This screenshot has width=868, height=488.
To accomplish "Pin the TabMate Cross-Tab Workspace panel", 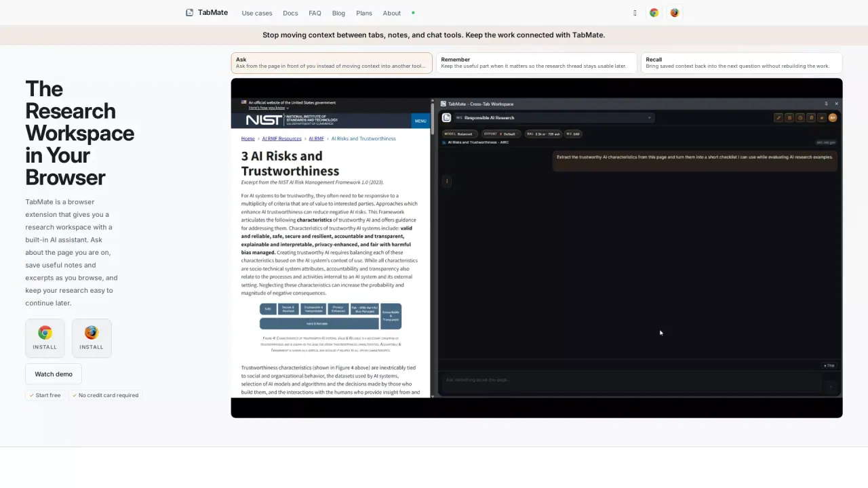I will click(x=826, y=104).
